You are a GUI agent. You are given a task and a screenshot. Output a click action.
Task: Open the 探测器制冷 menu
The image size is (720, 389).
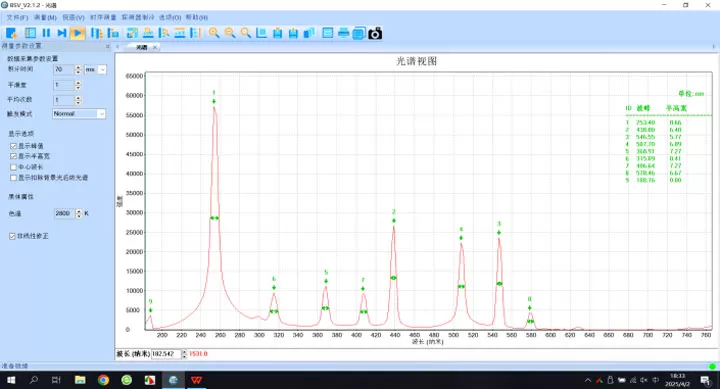pyautogui.click(x=138, y=17)
